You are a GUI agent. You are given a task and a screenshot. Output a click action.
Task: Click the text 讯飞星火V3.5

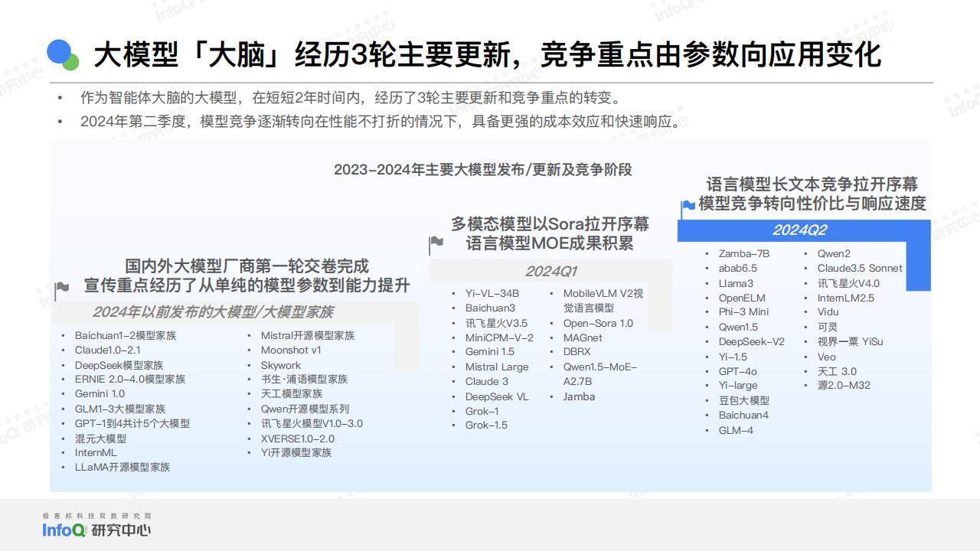[496, 323]
